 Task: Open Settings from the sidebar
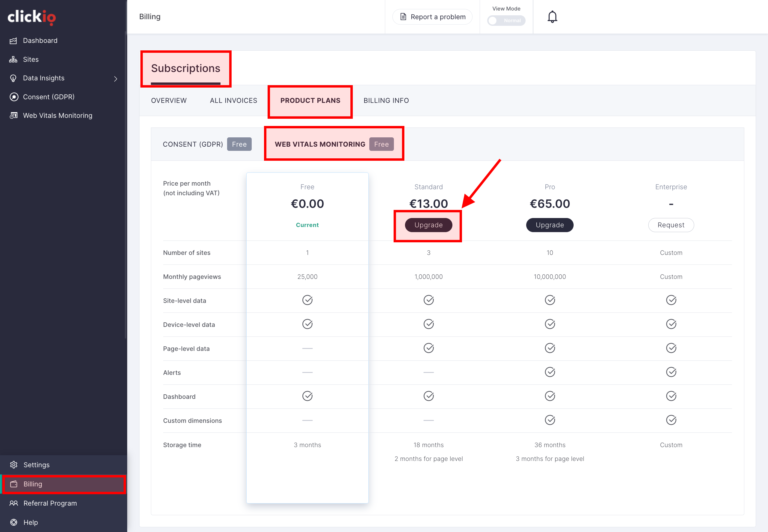point(36,465)
